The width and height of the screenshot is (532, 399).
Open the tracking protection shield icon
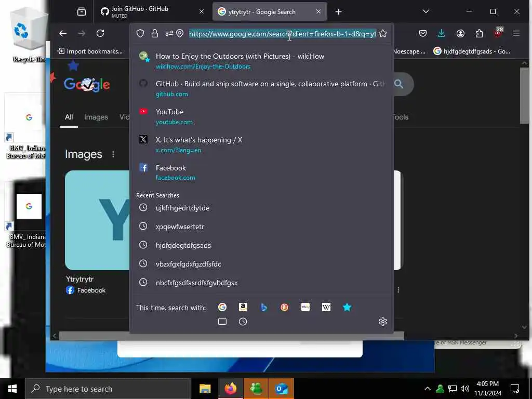pos(140,33)
